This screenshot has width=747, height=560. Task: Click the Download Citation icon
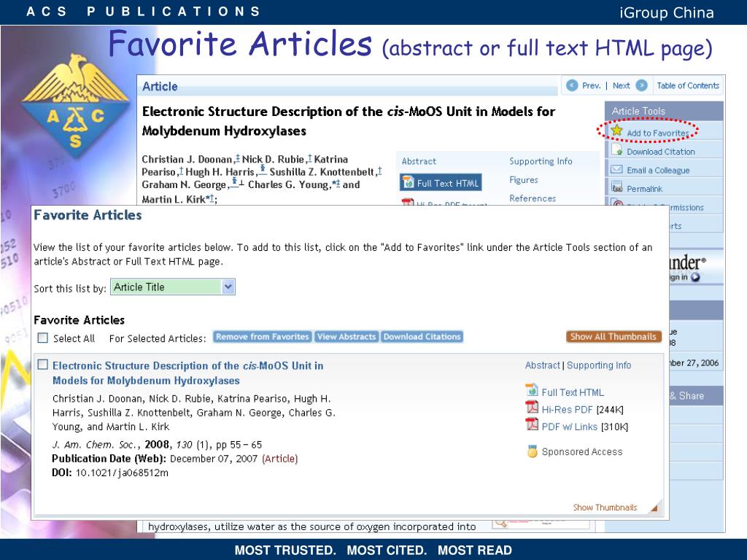click(x=617, y=150)
